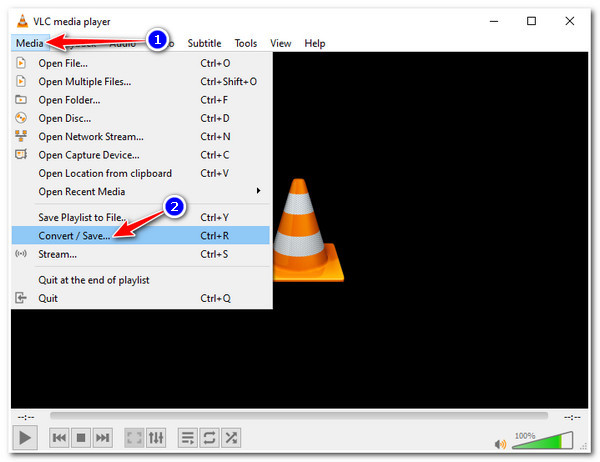Skip to next media track
The image size is (600, 462).
click(102, 438)
